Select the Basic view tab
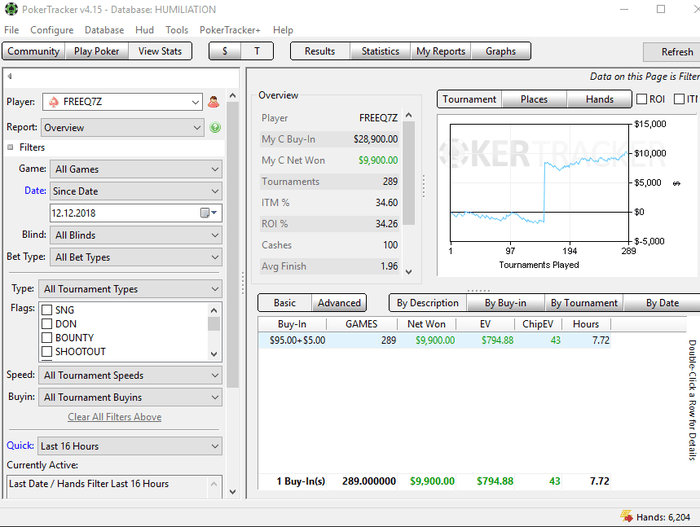The height and width of the screenshot is (527, 700). coord(284,303)
